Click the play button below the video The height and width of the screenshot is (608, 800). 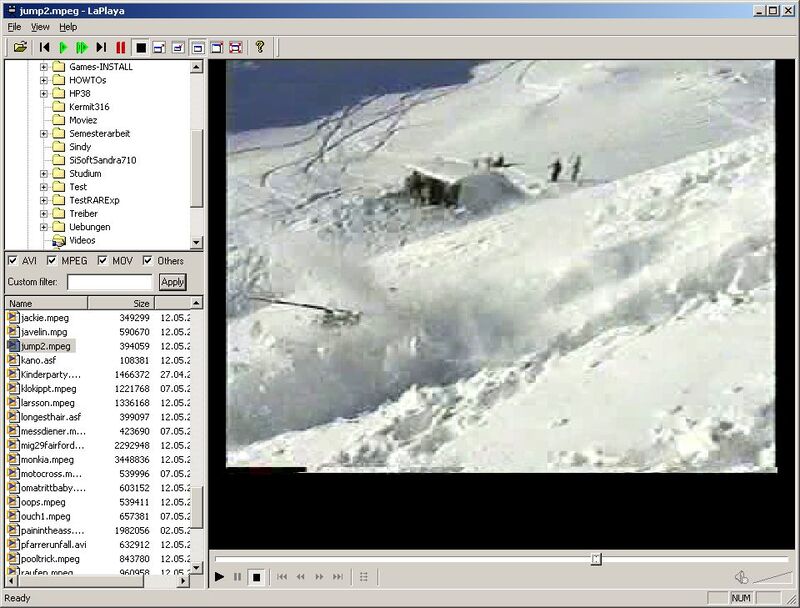tap(219, 577)
